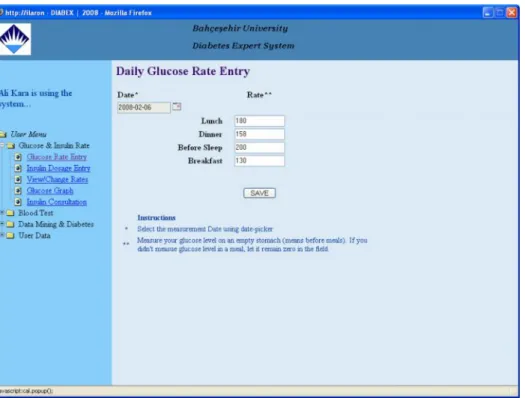The image size is (525, 398).
Task: Click the Daily Glucose Rate Entry heading
Action: [183, 71]
